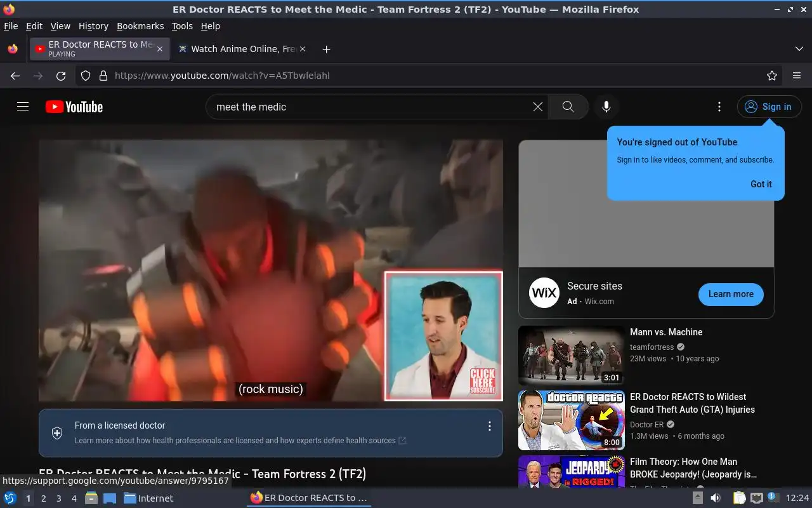
Task: Open the History menu
Action: click(93, 26)
